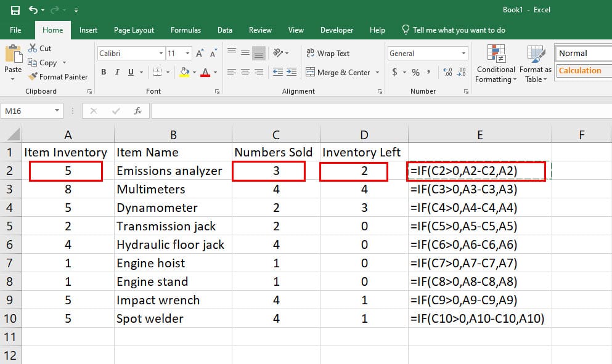Center text horizontally
612x364 pixels.
[245, 72]
